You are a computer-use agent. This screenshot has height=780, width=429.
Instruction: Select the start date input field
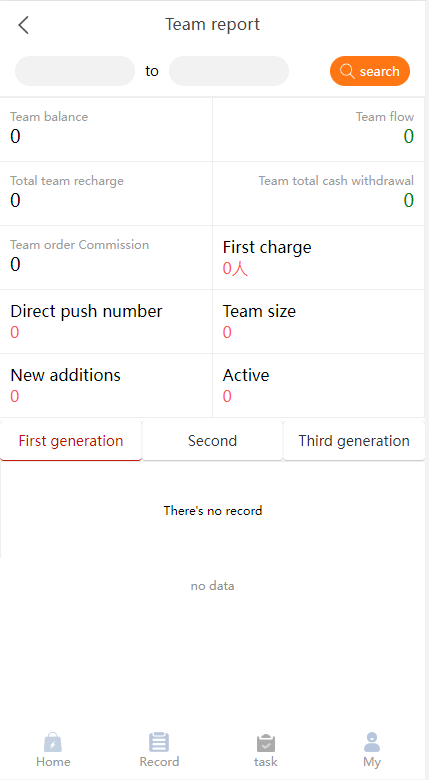tap(75, 71)
